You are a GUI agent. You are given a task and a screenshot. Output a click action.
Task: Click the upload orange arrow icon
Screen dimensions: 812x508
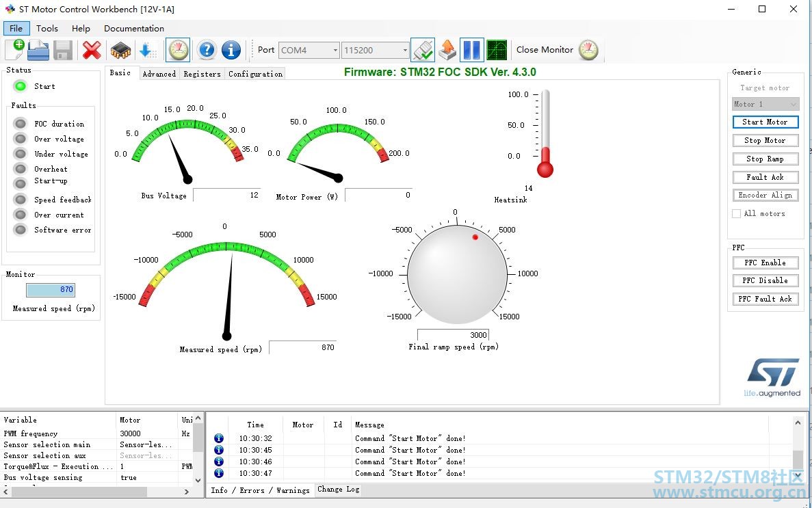(x=447, y=50)
